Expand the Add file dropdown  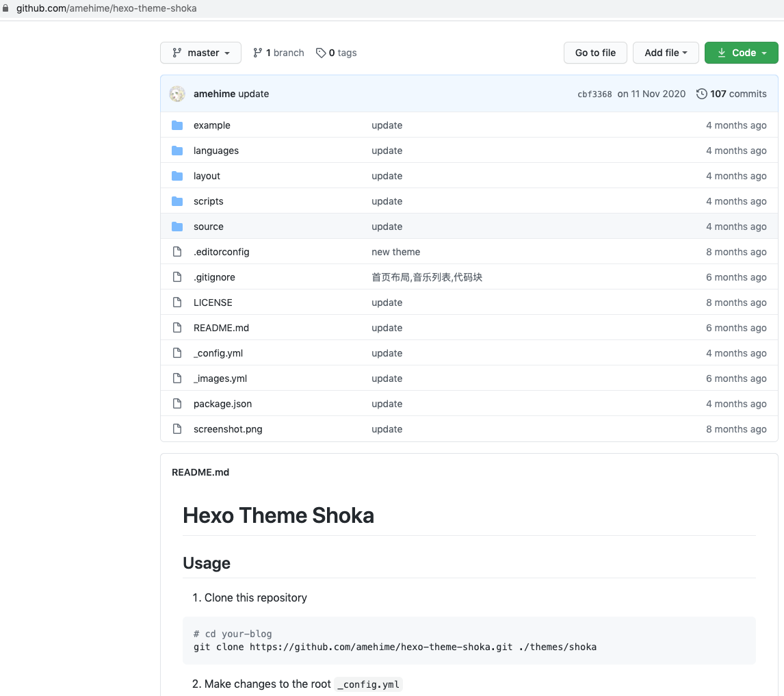666,53
